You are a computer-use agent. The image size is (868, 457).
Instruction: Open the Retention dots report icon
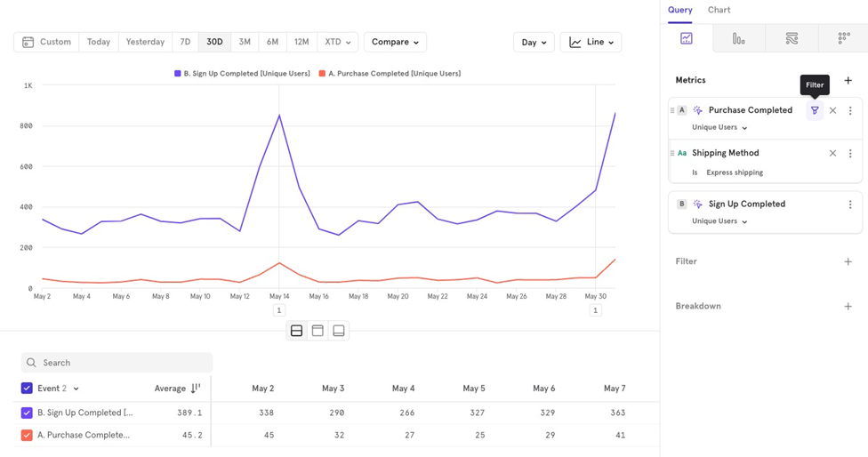[843, 38]
